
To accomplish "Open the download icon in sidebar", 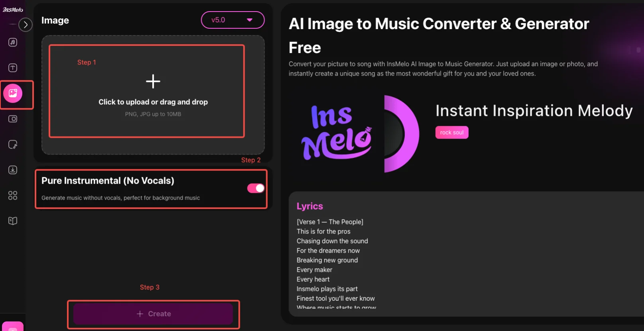I will coord(13,170).
